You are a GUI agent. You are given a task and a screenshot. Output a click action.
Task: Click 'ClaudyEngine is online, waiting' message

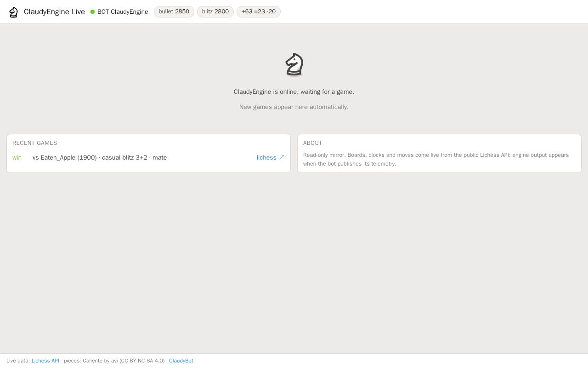pos(294,92)
